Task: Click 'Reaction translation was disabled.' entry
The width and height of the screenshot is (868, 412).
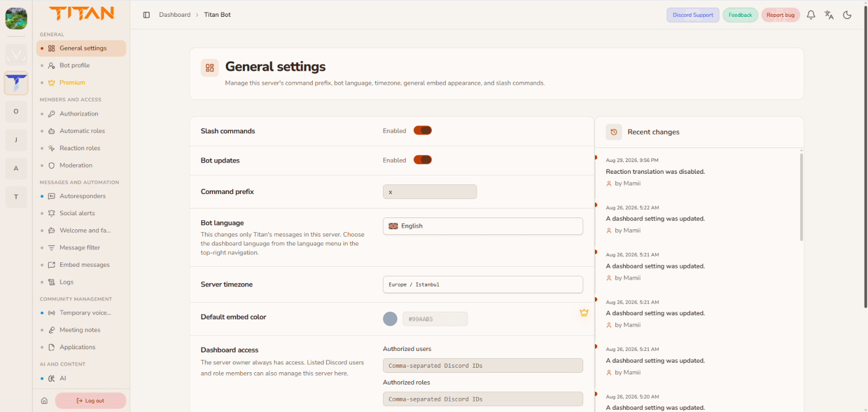Action: 655,172
